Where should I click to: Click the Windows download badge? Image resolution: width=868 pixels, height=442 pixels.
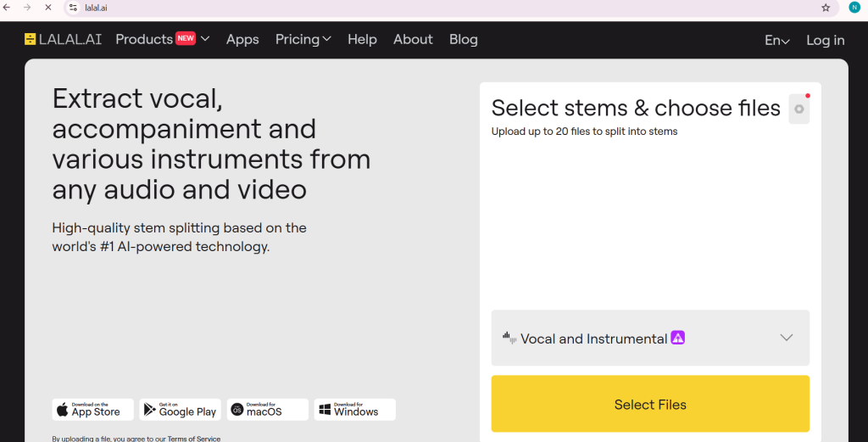tap(354, 410)
